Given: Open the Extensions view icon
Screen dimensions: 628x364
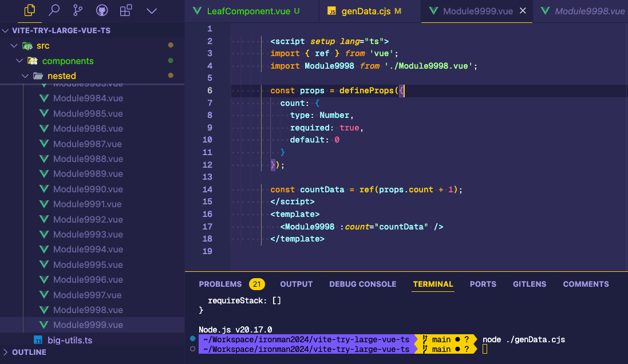Looking at the screenshot, I should 126,10.
